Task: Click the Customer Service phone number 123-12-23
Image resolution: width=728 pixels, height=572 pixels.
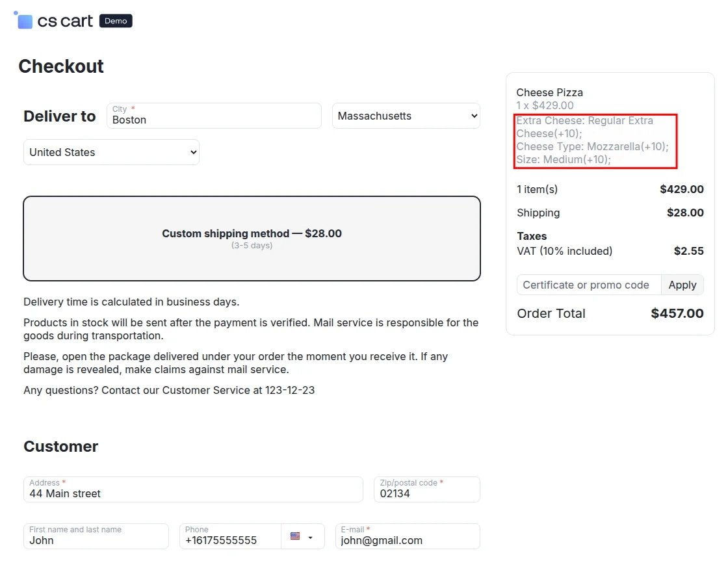Action: point(289,390)
